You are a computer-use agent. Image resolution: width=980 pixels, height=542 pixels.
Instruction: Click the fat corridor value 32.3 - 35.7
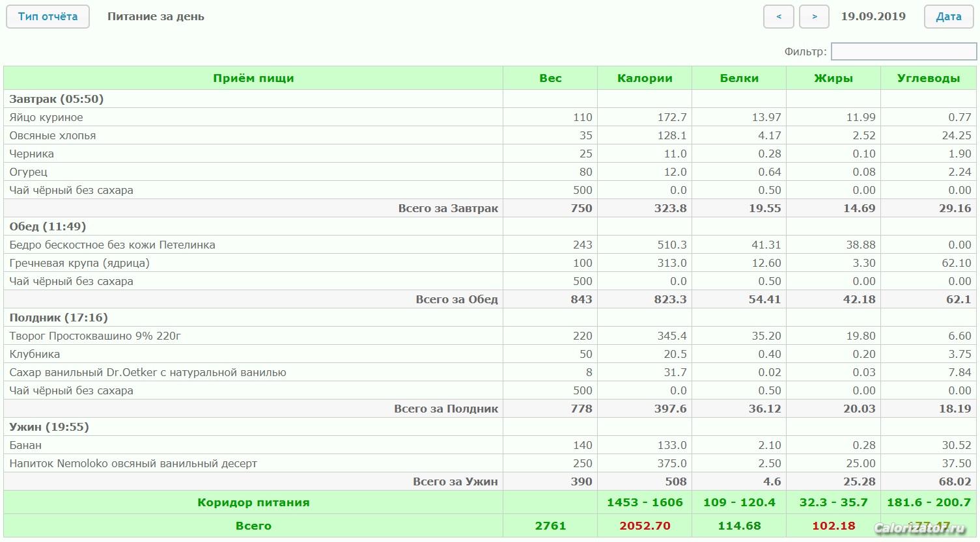pos(833,502)
